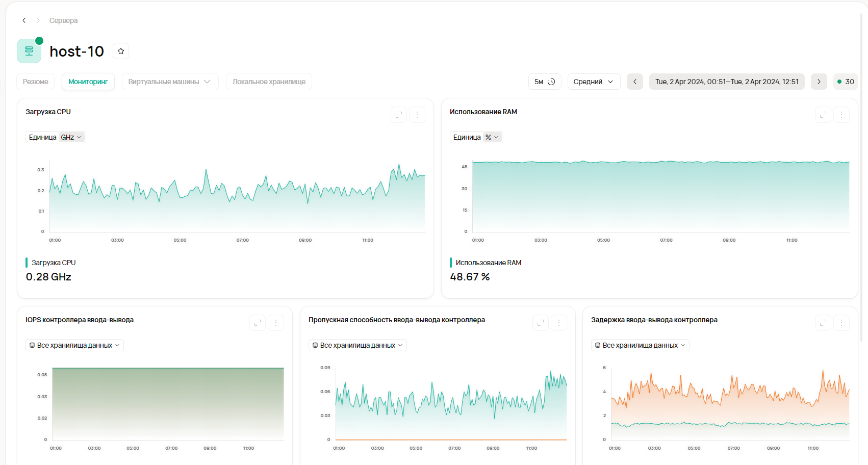Open the Средний aggregation dropdown

594,82
